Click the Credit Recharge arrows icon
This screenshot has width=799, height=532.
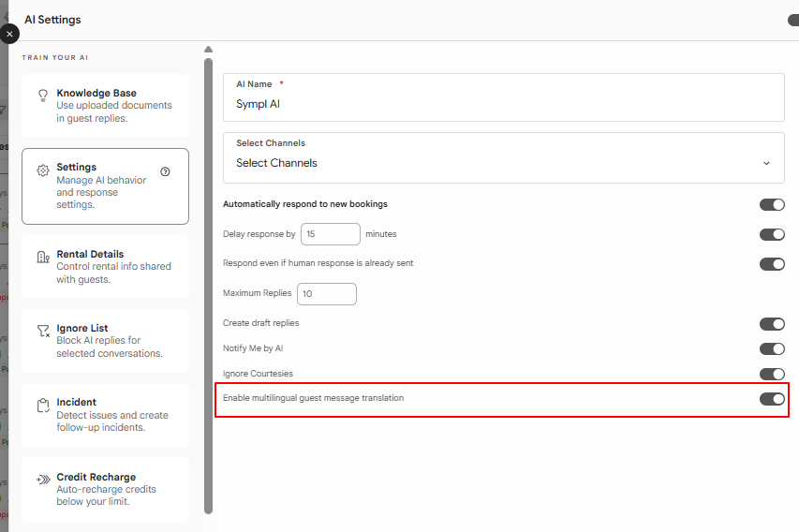[43, 479]
